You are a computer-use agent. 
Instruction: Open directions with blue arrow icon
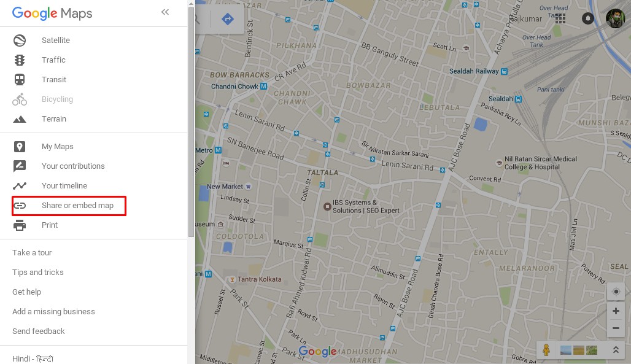coord(228,18)
